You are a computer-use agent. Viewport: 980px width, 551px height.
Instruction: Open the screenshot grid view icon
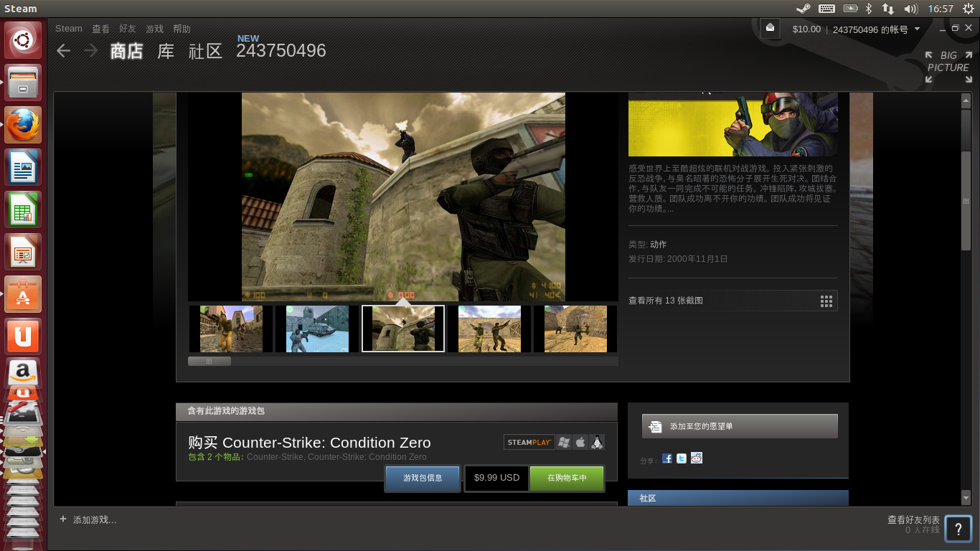pos(826,301)
